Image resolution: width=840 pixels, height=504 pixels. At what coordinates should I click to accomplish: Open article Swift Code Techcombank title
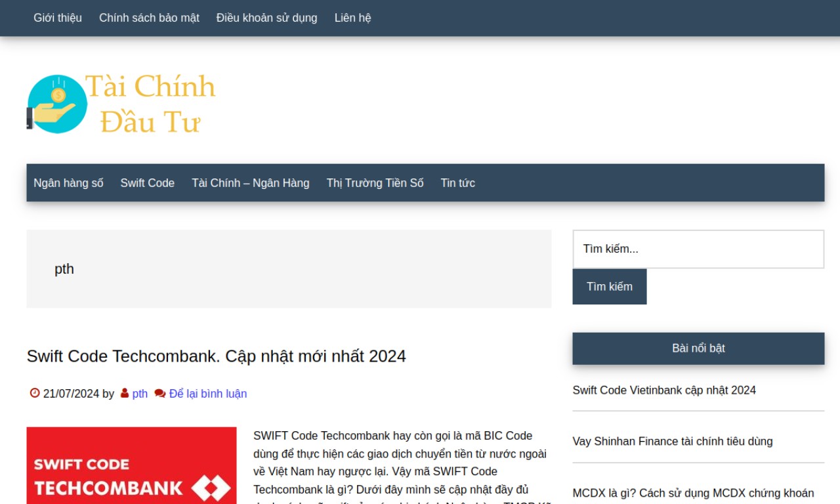click(216, 356)
